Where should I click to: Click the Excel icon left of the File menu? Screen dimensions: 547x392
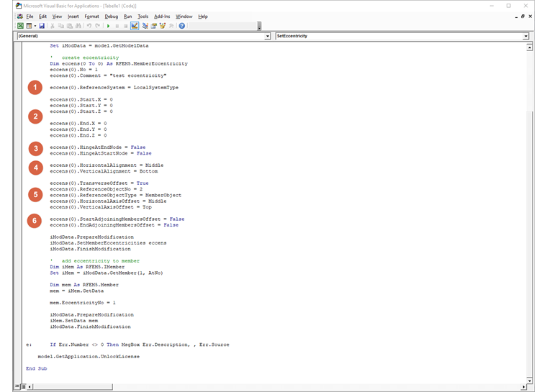20,17
